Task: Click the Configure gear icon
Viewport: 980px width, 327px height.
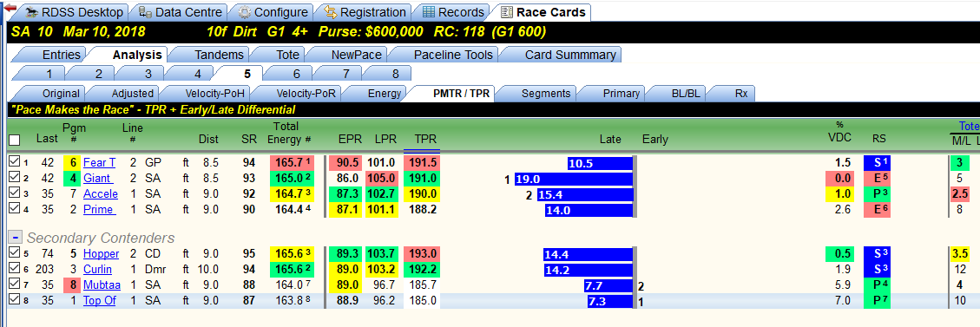Action: 245,12
